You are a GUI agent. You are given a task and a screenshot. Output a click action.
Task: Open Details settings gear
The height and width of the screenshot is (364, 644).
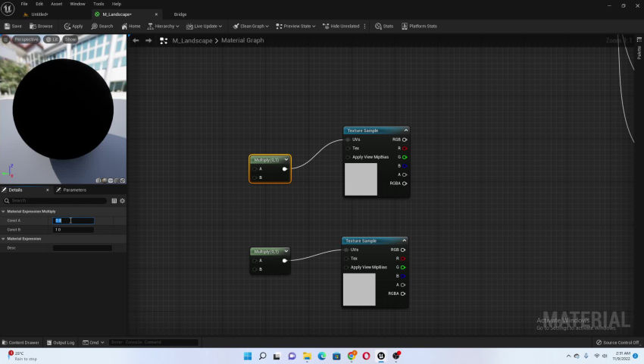click(x=123, y=201)
